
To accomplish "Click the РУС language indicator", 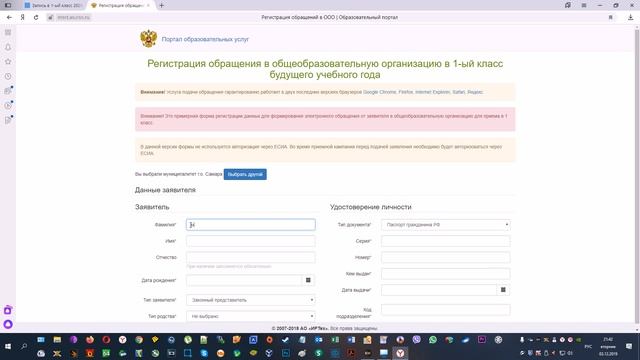I will point(588,347).
